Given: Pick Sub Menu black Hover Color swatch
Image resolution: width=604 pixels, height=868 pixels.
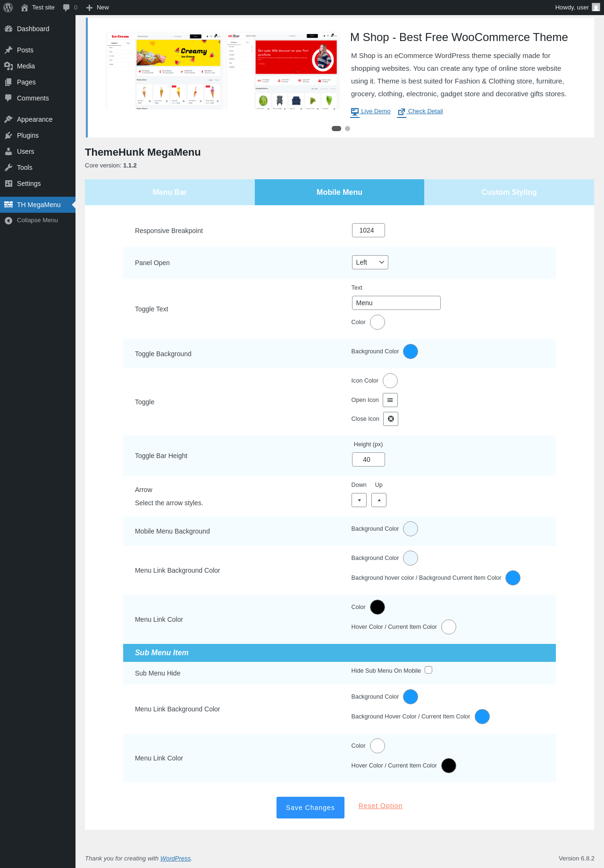Looking at the screenshot, I should tap(449, 766).
